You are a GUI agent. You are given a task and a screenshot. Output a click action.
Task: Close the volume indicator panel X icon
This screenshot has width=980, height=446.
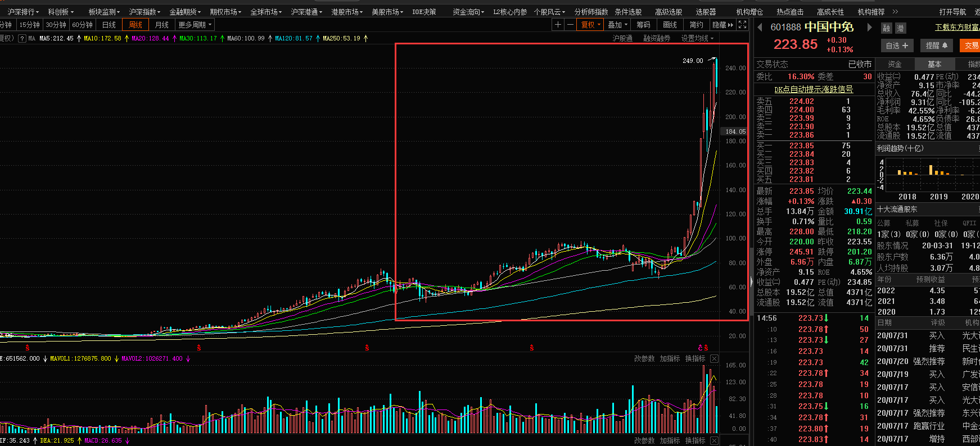714,358
